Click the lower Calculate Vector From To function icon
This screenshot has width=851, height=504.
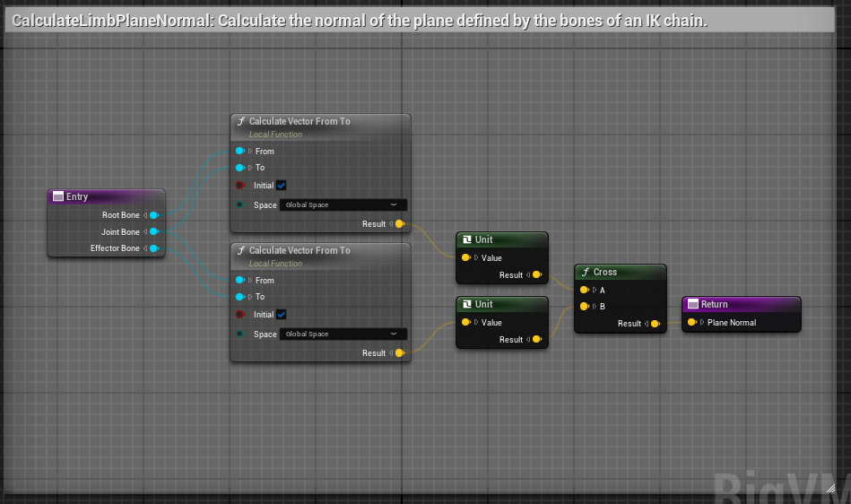point(241,250)
